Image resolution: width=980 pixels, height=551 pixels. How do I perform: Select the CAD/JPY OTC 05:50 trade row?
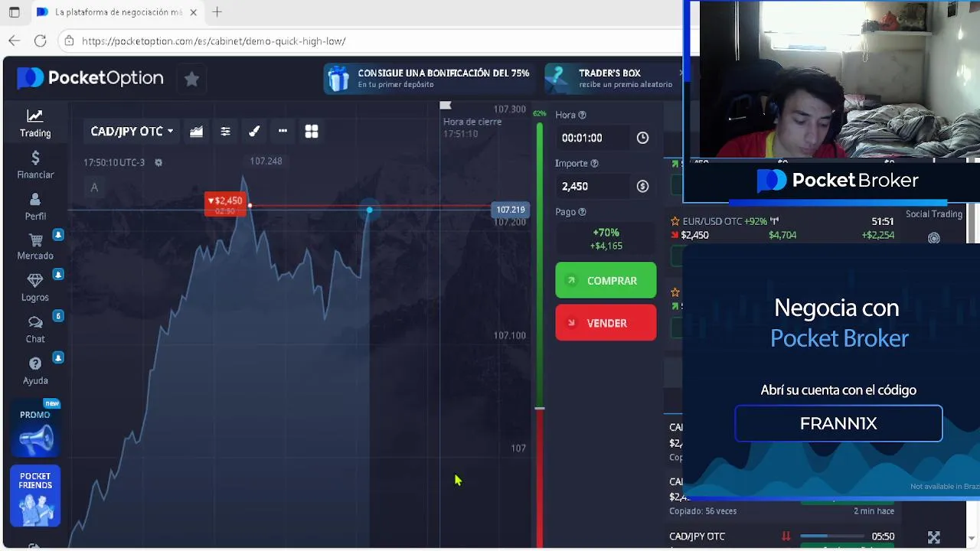click(782, 536)
